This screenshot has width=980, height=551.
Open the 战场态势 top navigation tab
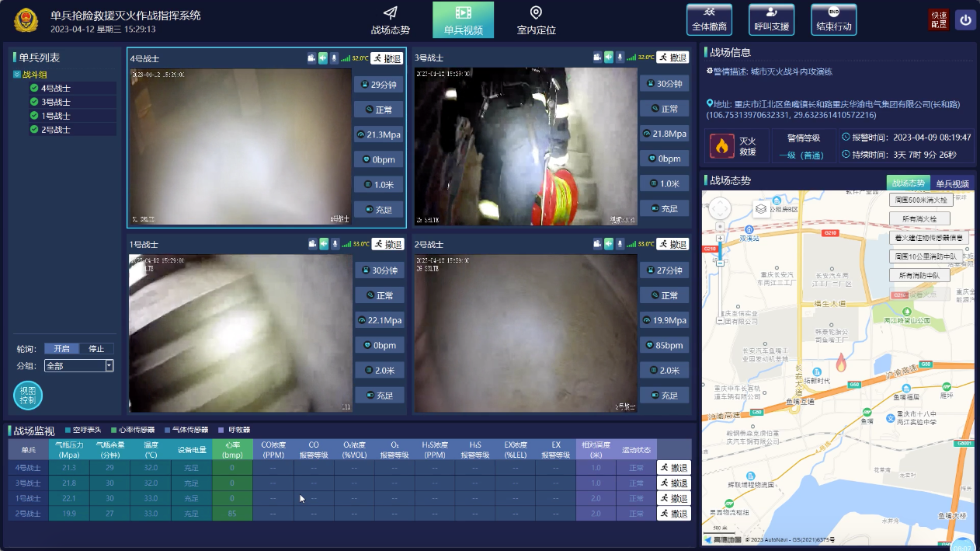390,21
